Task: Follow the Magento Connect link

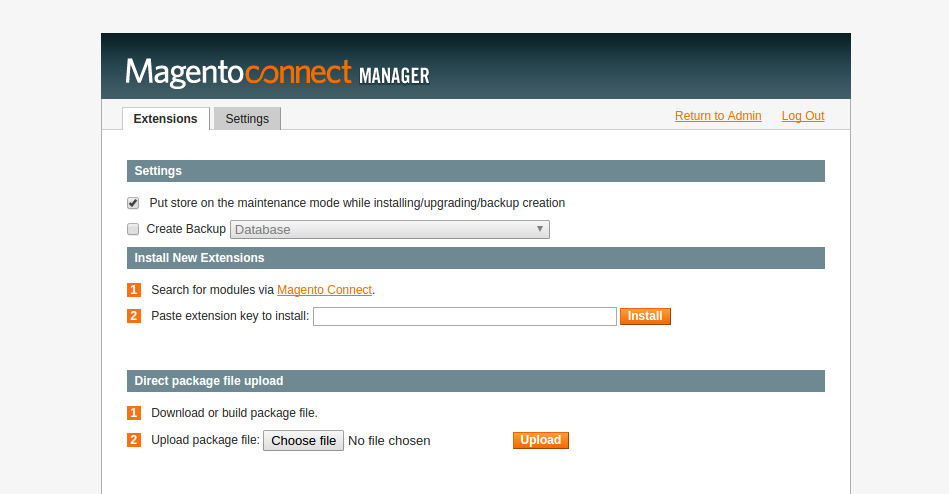Action: point(324,290)
